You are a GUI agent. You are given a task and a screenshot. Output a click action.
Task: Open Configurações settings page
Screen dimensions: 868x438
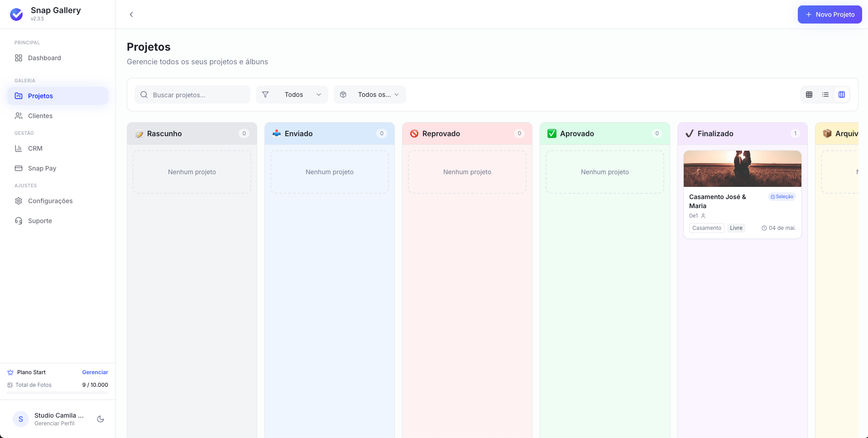click(58, 201)
